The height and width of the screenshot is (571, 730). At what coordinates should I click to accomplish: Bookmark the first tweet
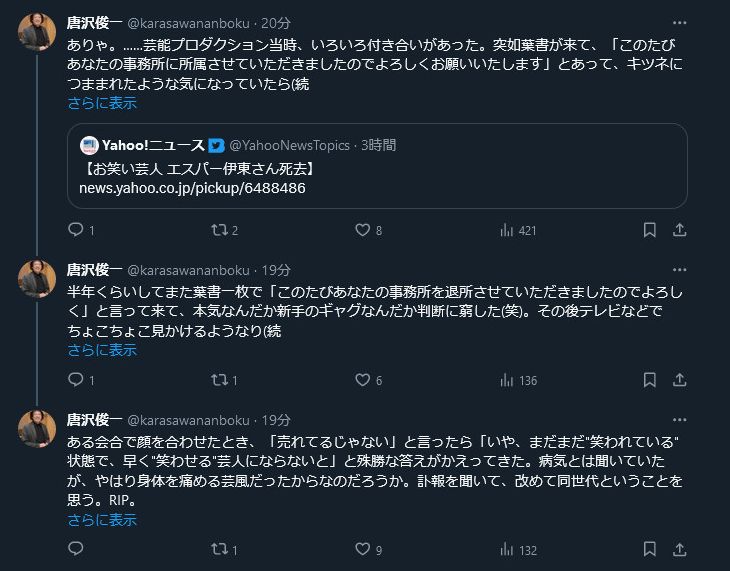pos(649,230)
